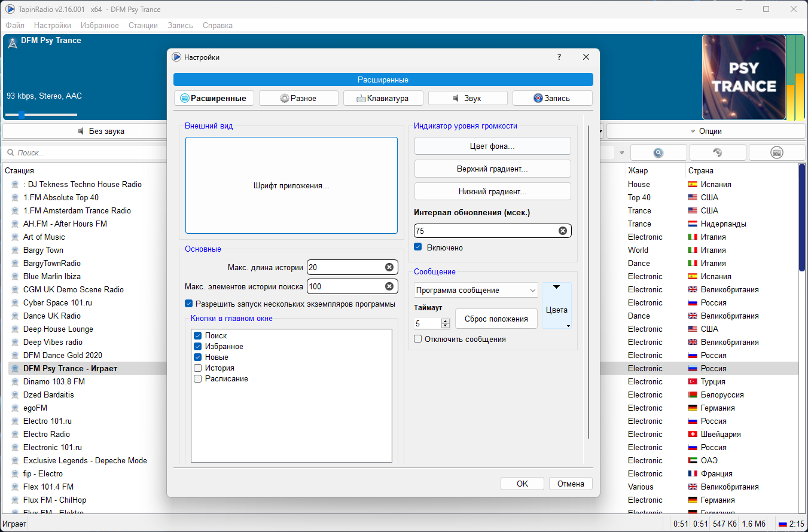Open the 'Опции' dropdown in main window
The height and width of the screenshot is (532, 808).
click(706, 131)
